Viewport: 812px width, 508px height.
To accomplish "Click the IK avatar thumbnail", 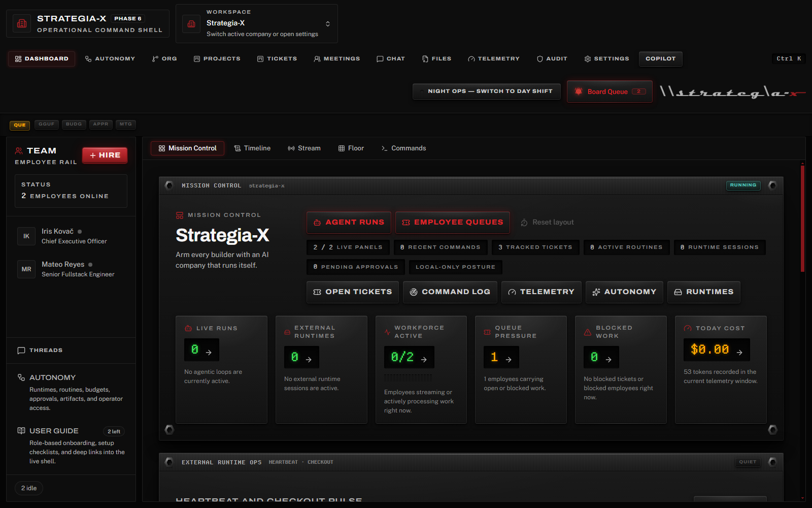I will [26, 236].
